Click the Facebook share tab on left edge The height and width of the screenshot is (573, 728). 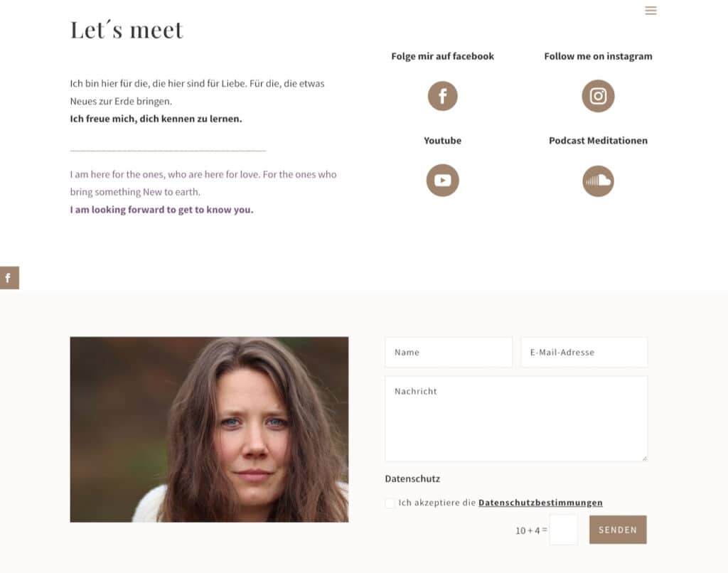coord(9,278)
